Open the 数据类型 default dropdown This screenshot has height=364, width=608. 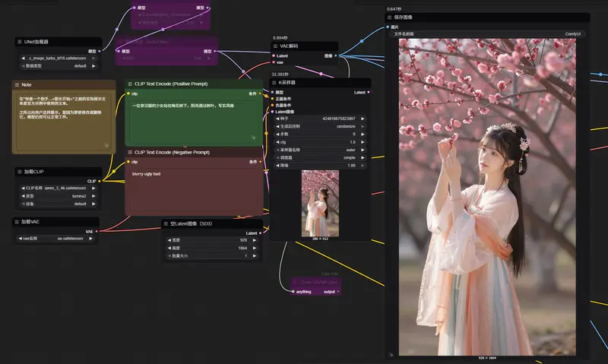(x=59, y=66)
